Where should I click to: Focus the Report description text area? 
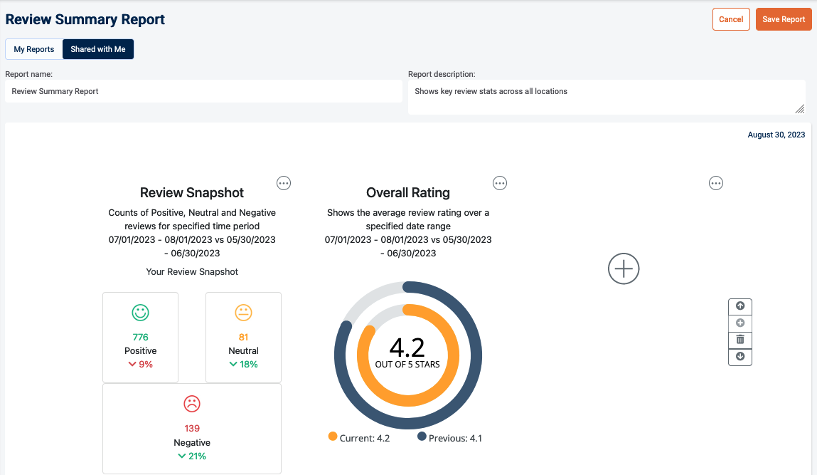[606, 97]
